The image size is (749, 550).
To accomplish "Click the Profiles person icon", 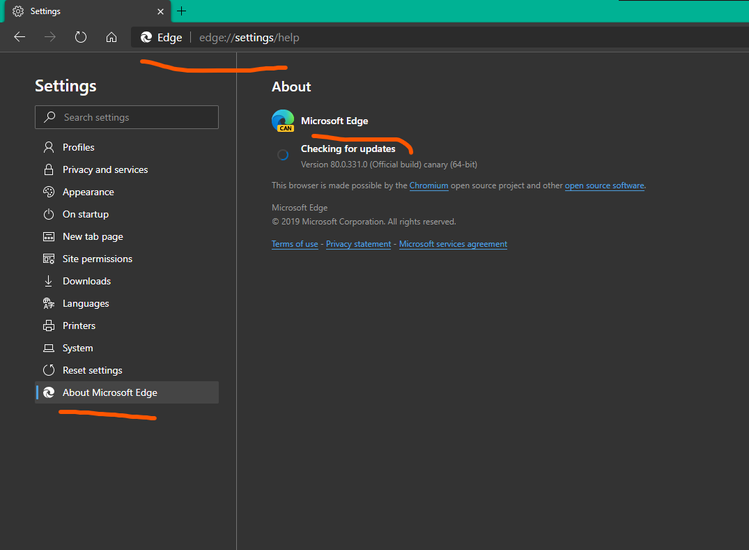I will [49, 147].
